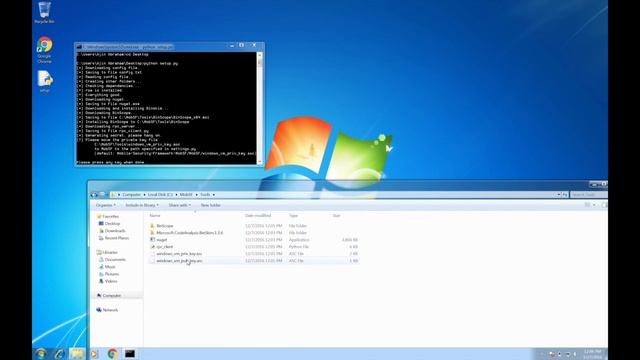This screenshot has width=640, height=360.
Task: Click New folder in the Explorer toolbar
Action: click(211, 205)
